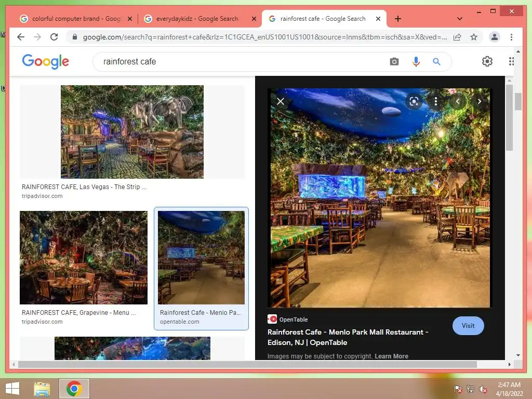The image size is (532, 399).
Task: Go to the Google logo homepage
Action: (46, 61)
